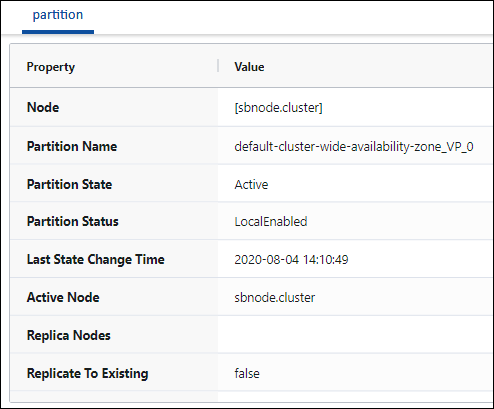
Task: Click the Property column header
Action: [51, 67]
